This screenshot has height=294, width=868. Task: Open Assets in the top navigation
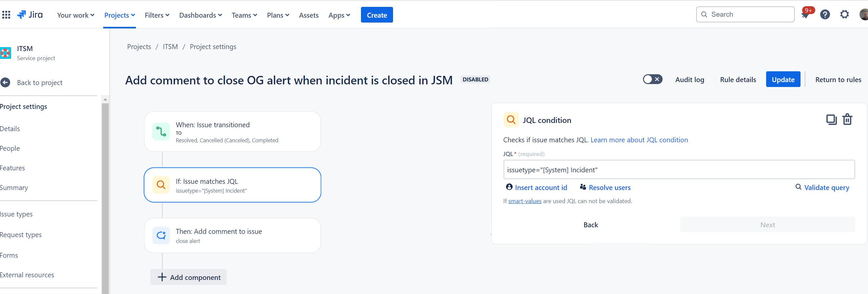(x=309, y=15)
